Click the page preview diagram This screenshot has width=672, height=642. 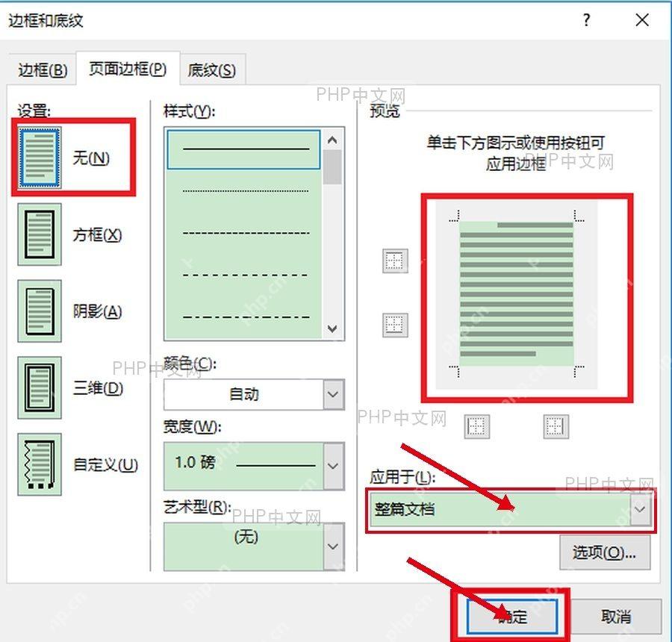click(x=517, y=294)
